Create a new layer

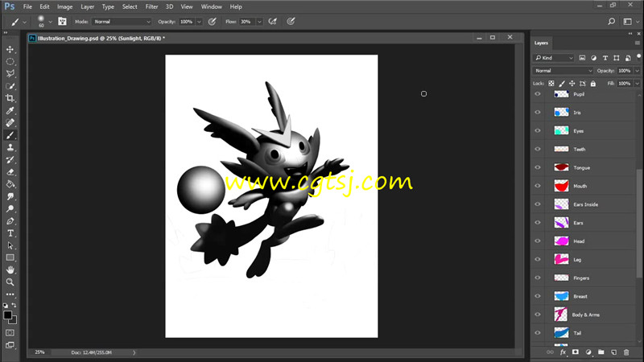[x=613, y=352]
